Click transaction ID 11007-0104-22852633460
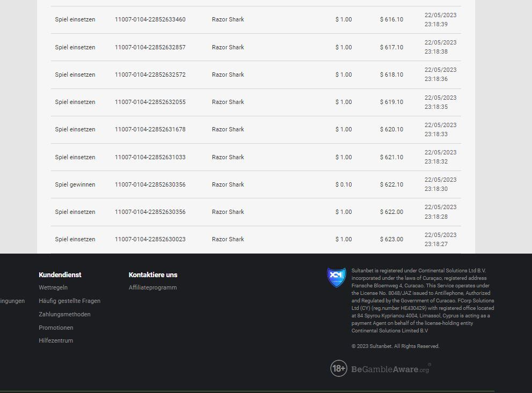The image size is (532, 393). pyautogui.click(x=150, y=19)
